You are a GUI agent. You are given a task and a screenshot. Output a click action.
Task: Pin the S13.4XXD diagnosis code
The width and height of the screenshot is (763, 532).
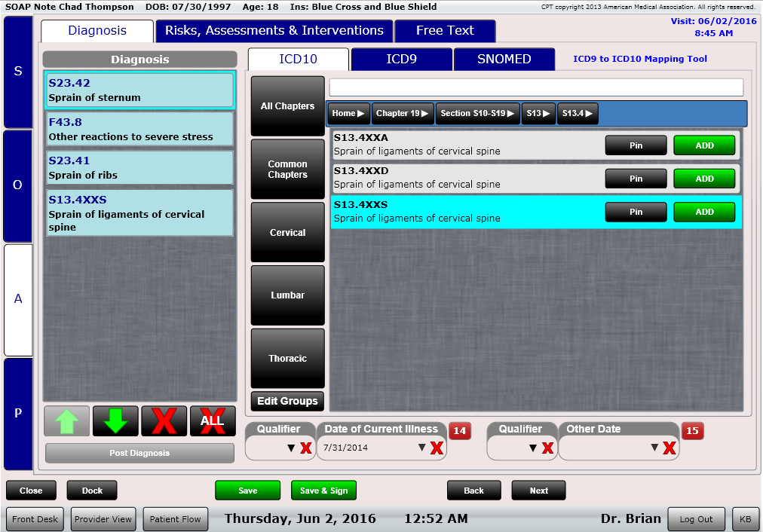(x=636, y=179)
